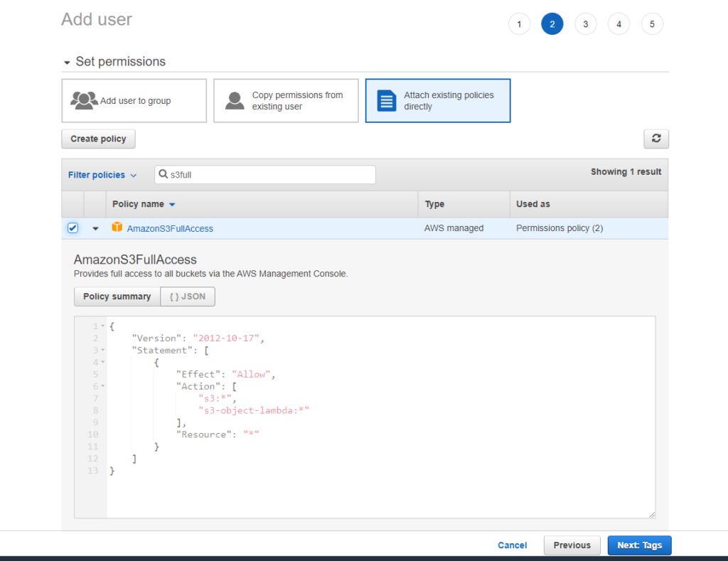Collapse the AmazonS3FullAccess row details arrow
The height and width of the screenshot is (561, 728).
tap(95, 229)
